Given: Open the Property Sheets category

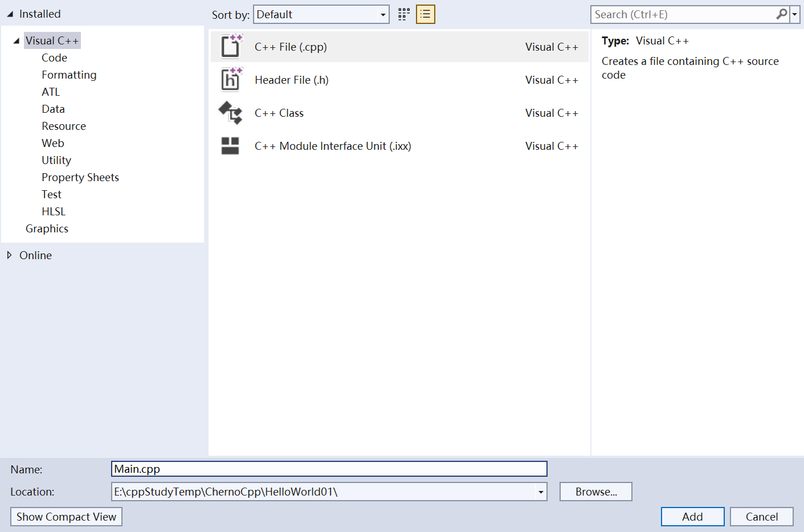Looking at the screenshot, I should (80, 177).
